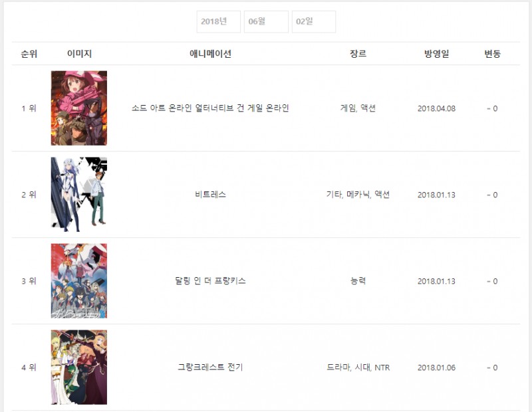Open the 그랑크레스트 전기 poster thumbnail
This screenshot has width=532, height=412.
pos(79,367)
